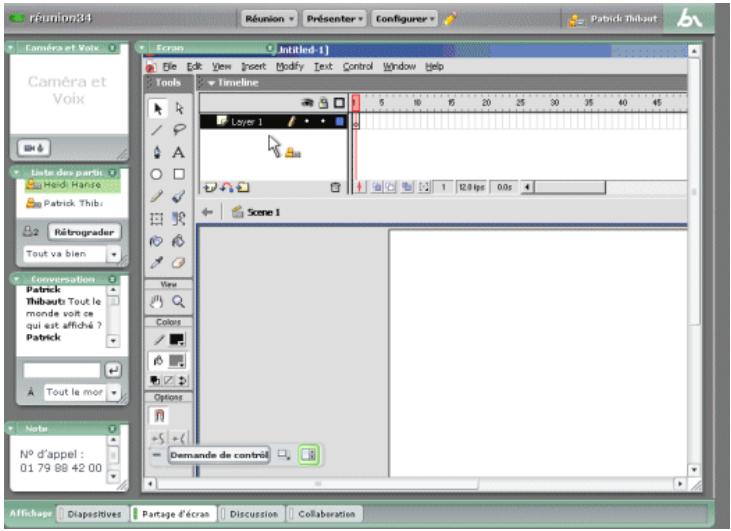The width and height of the screenshot is (731, 531).
Task: Select the Line tool
Action: [x=157, y=130]
